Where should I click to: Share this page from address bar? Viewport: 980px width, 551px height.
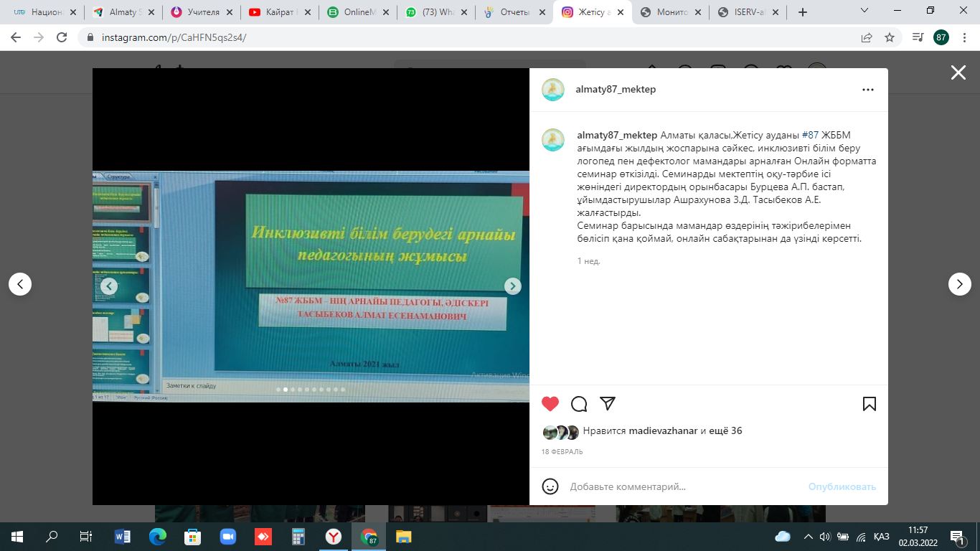867,37
